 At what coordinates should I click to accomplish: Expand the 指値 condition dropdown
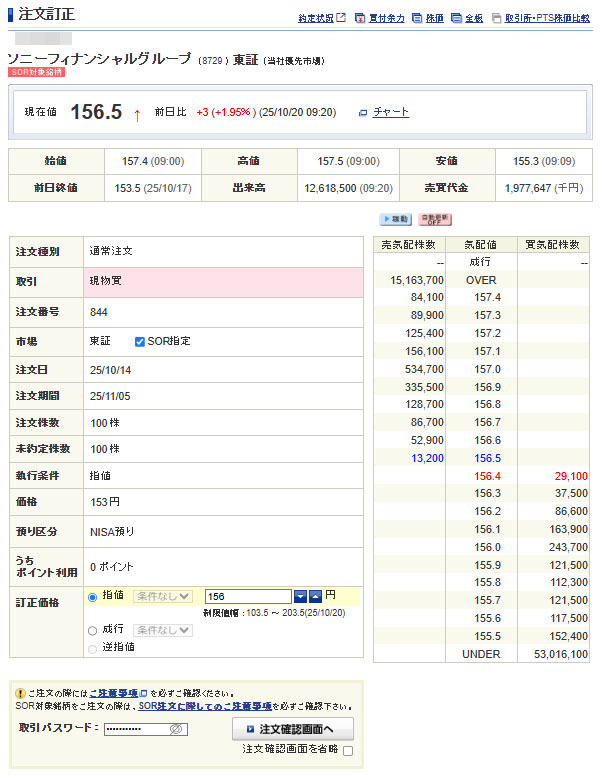point(162,596)
